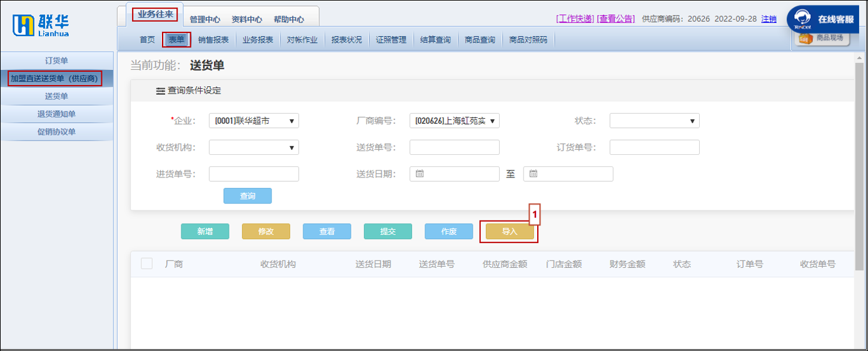Click the 提交 button
The width and height of the screenshot is (868, 351).
coord(388,232)
